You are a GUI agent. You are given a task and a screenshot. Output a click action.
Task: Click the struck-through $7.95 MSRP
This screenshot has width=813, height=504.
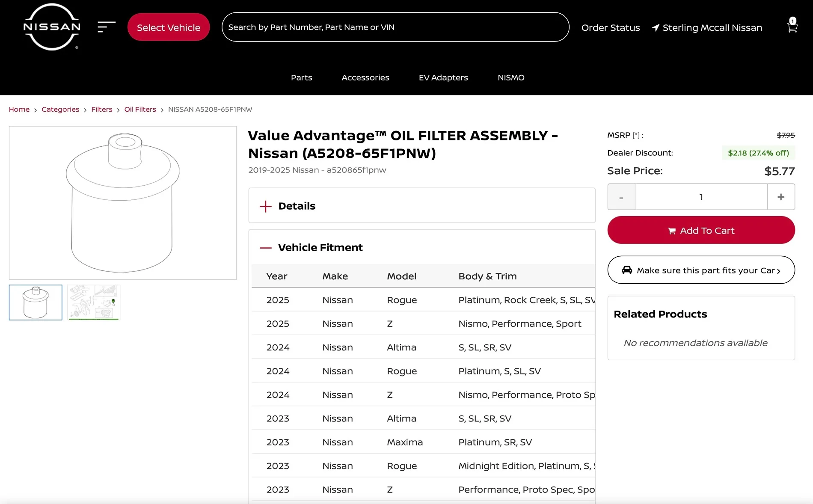[x=786, y=135]
